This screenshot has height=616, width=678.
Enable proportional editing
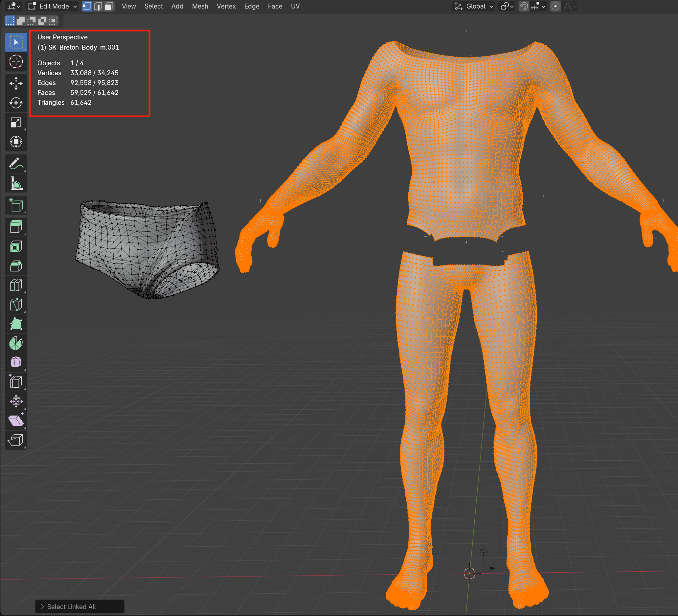[555, 6]
